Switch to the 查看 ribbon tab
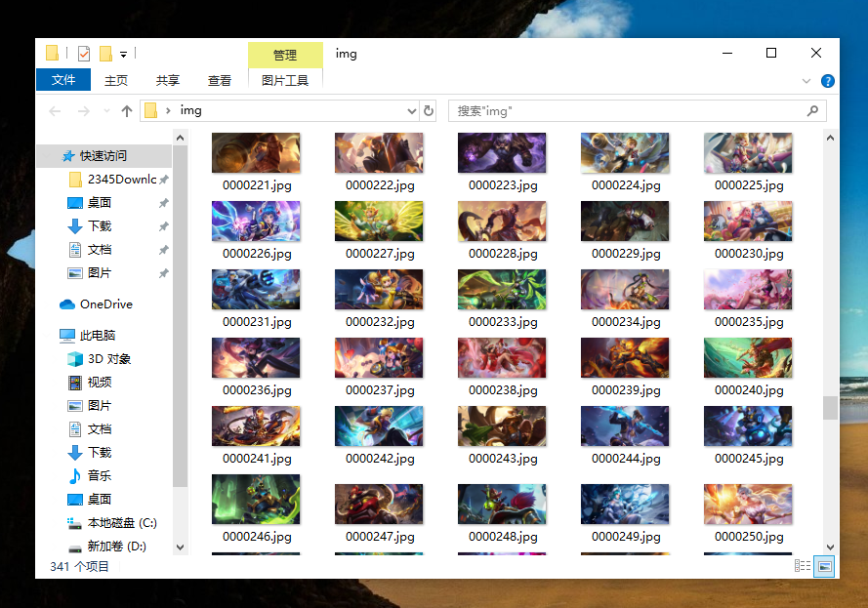Image resolution: width=868 pixels, height=608 pixels. pos(220,81)
